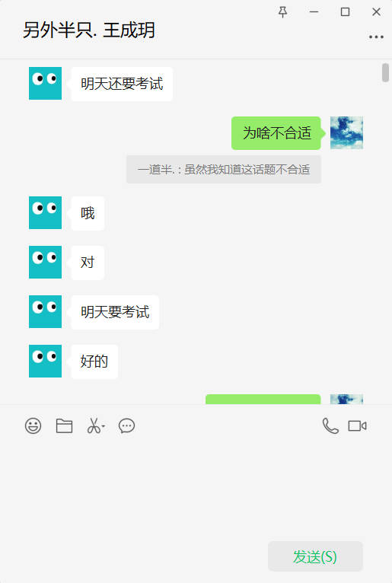Click the chat title 另外半只. 王成玥
Screen dimensions: 392x583
pos(88,30)
